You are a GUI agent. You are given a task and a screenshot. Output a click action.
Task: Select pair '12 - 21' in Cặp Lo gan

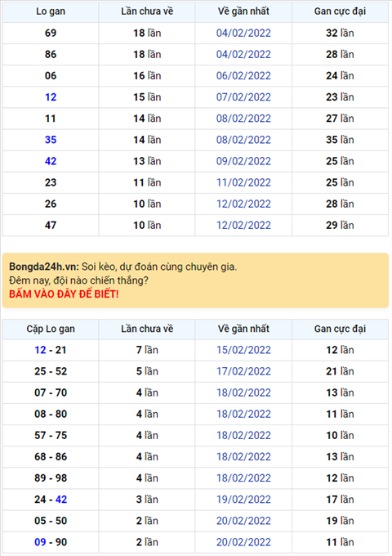click(x=51, y=350)
